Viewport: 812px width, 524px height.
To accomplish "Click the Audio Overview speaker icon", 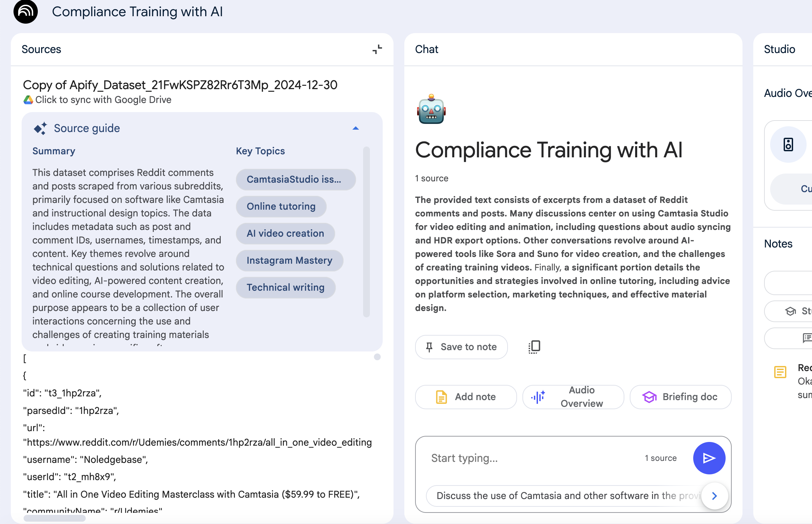I will (x=788, y=145).
